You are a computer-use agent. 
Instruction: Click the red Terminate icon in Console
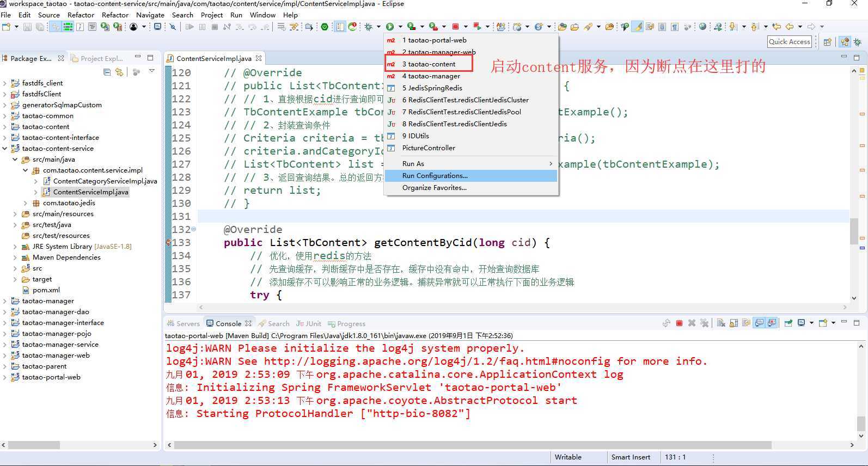coord(679,323)
